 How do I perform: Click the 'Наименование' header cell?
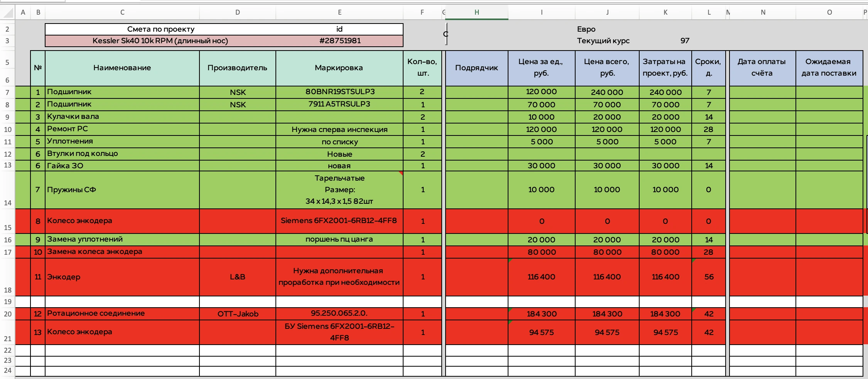click(x=122, y=68)
